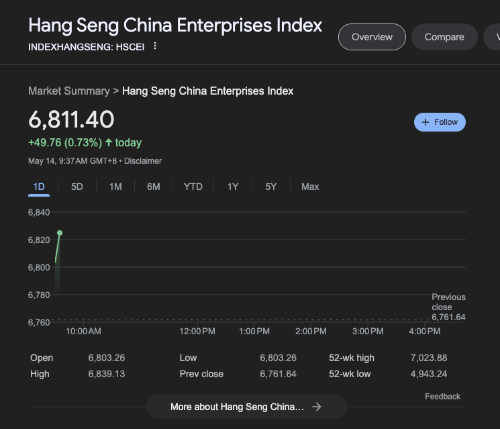Open the three-dot options menu beside HSCEI
Image resolution: width=500 pixels, height=429 pixels.
tap(155, 46)
